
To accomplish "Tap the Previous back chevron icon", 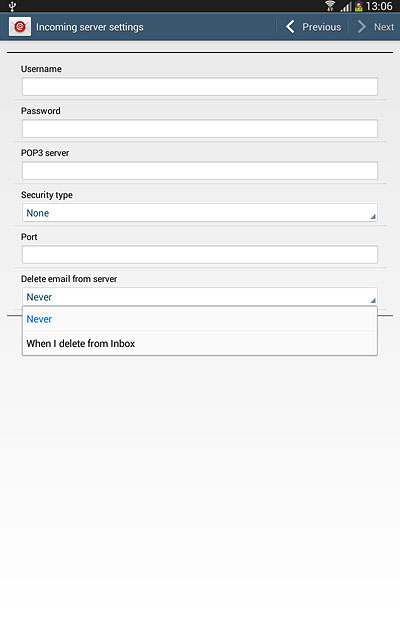I will (290, 27).
